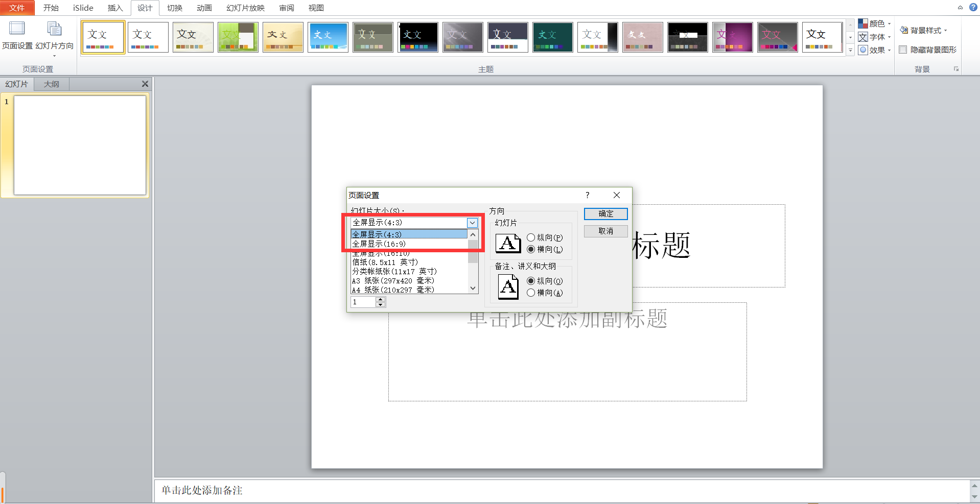Image resolution: width=980 pixels, height=504 pixels.
Task: Click the 取消 button in the dialog
Action: tap(605, 231)
